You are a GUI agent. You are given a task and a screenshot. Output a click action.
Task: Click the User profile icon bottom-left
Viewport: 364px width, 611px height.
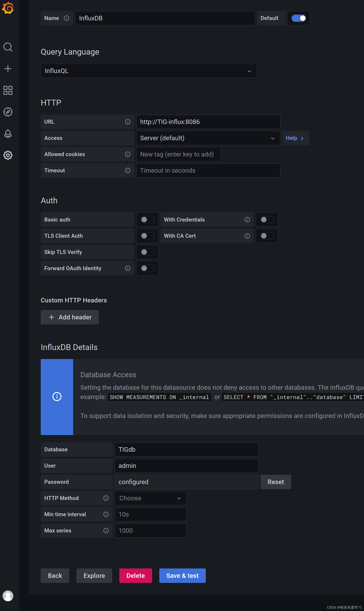click(x=8, y=596)
